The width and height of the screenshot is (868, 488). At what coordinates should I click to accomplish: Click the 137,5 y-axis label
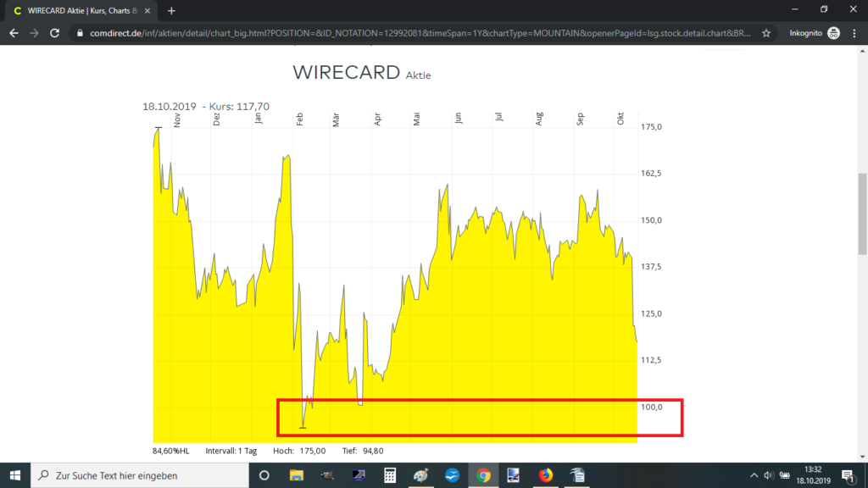(651, 267)
